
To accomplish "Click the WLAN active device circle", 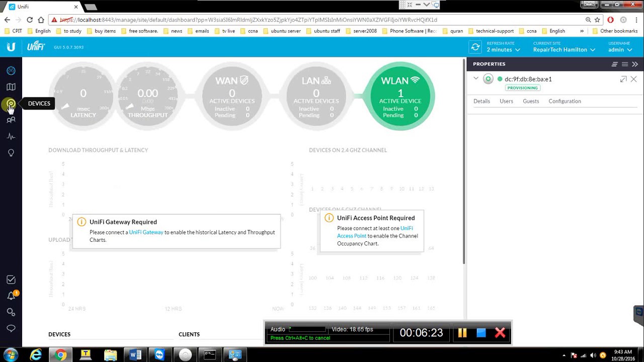I will [400, 96].
